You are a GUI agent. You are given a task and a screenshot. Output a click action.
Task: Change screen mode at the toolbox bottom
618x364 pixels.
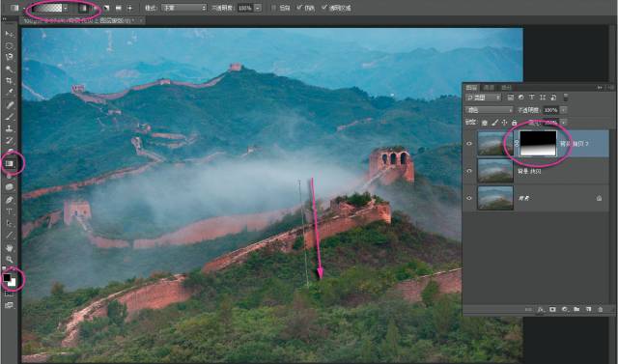9,305
